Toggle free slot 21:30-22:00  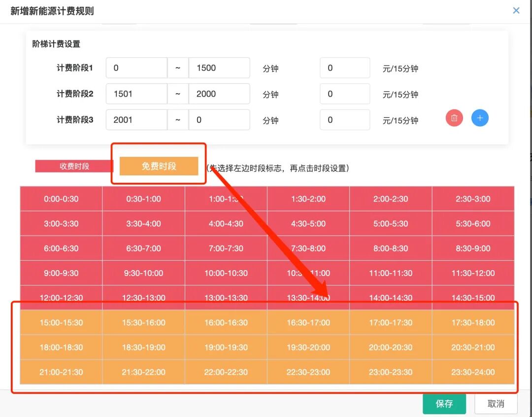point(143,372)
